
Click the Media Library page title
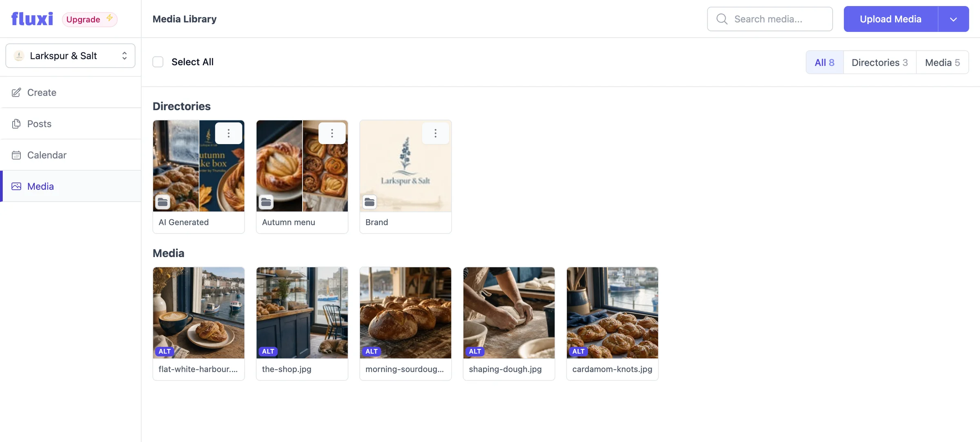pos(185,19)
